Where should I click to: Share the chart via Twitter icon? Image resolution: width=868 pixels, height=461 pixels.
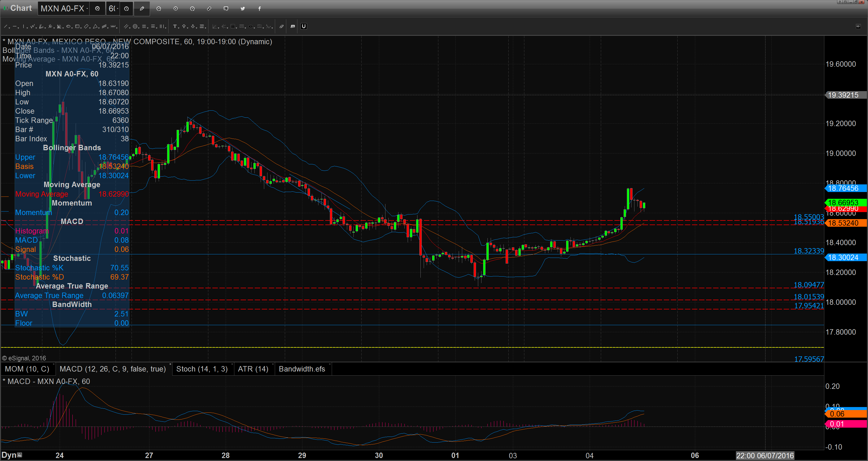click(x=243, y=8)
